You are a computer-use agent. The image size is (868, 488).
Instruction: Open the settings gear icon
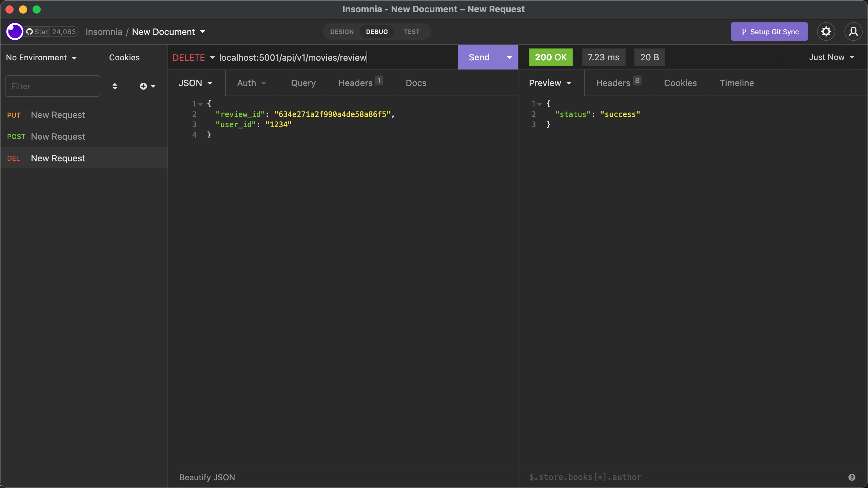tap(826, 31)
